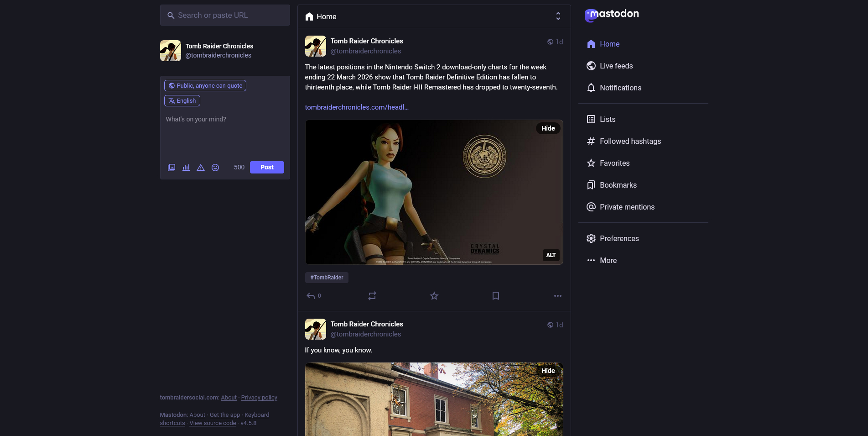Show the ALT text for the image

[551, 255]
